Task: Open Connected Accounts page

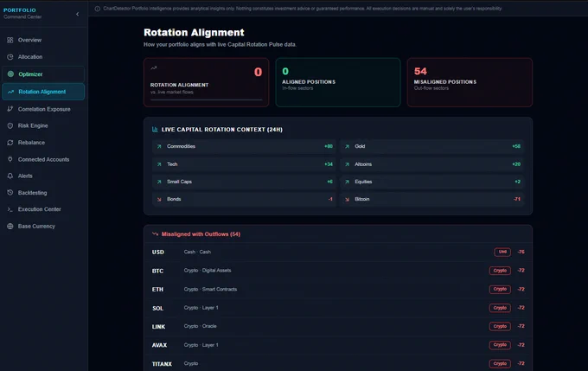Action: tap(43, 159)
